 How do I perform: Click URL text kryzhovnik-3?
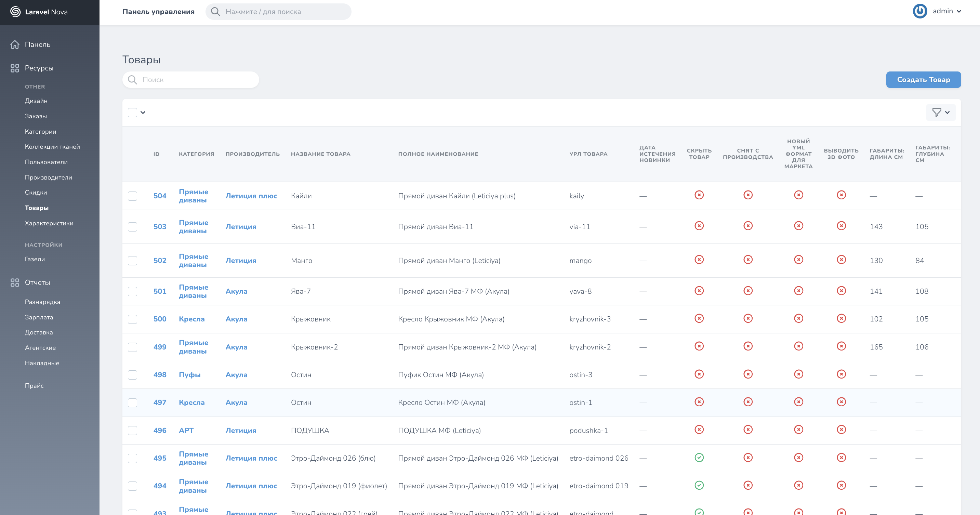(x=590, y=319)
